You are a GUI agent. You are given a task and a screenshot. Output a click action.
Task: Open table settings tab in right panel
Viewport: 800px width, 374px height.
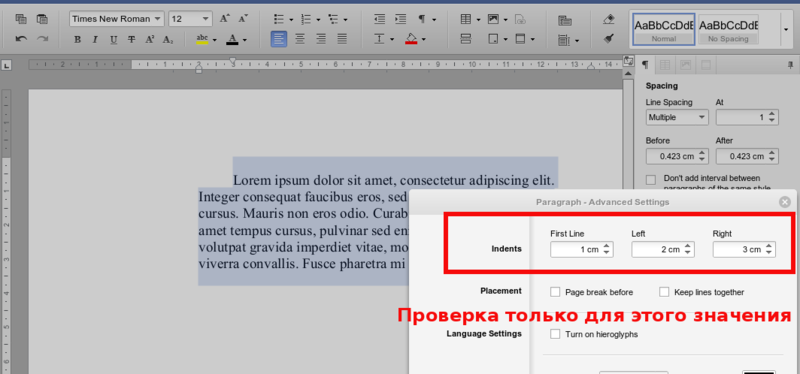pos(665,65)
